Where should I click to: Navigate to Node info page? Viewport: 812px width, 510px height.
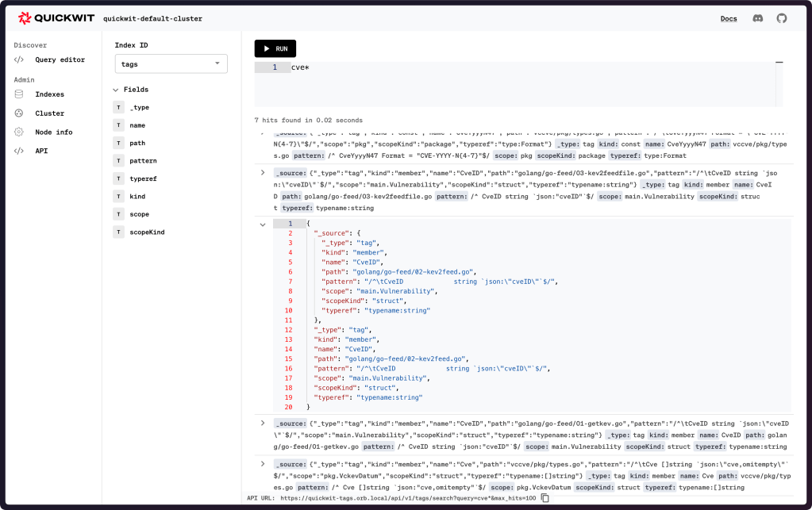coord(53,132)
